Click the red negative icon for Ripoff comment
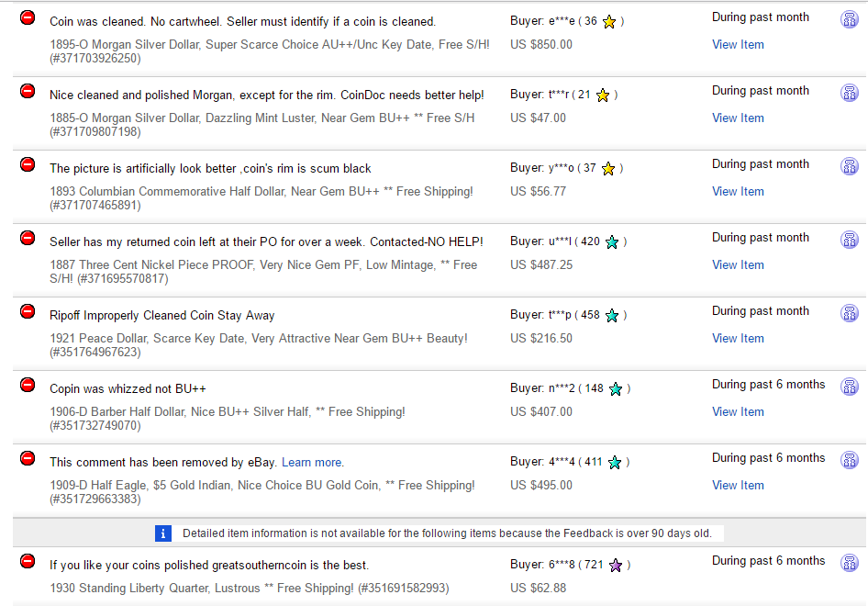 click(x=28, y=311)
